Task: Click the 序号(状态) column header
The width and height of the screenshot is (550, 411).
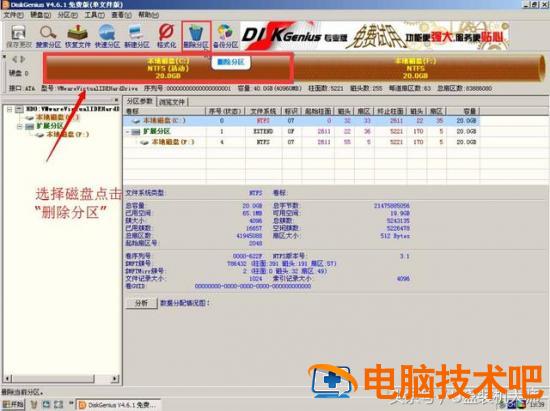Action: click(225, 112)
